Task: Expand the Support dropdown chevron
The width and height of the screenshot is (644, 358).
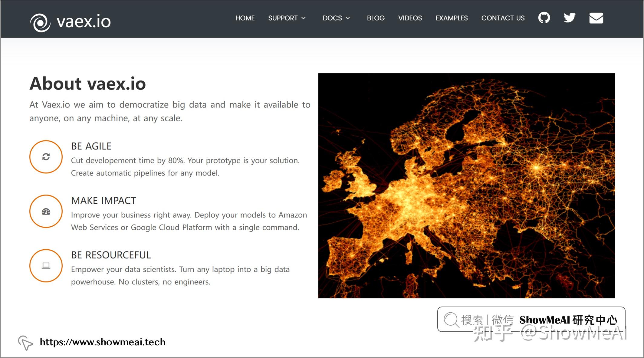Action: 304,18
